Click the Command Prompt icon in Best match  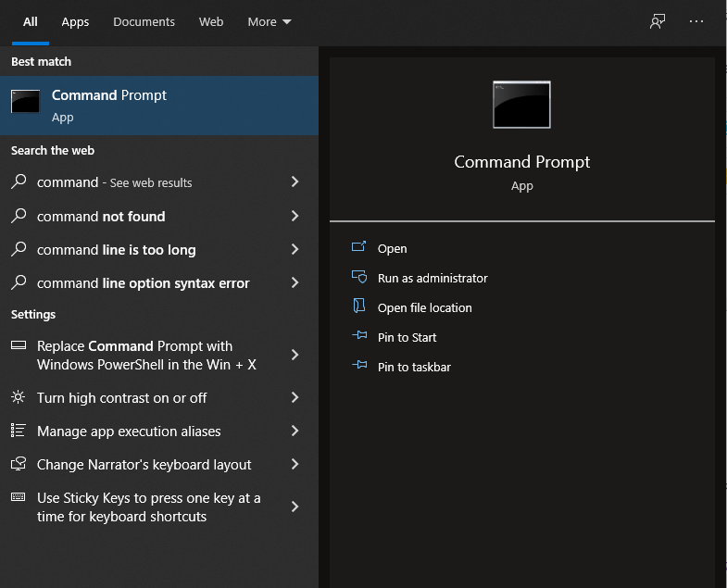point(26,101)
